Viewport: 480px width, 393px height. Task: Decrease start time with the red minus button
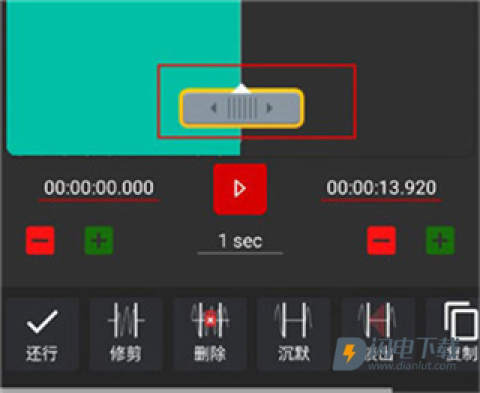[40, 240]
